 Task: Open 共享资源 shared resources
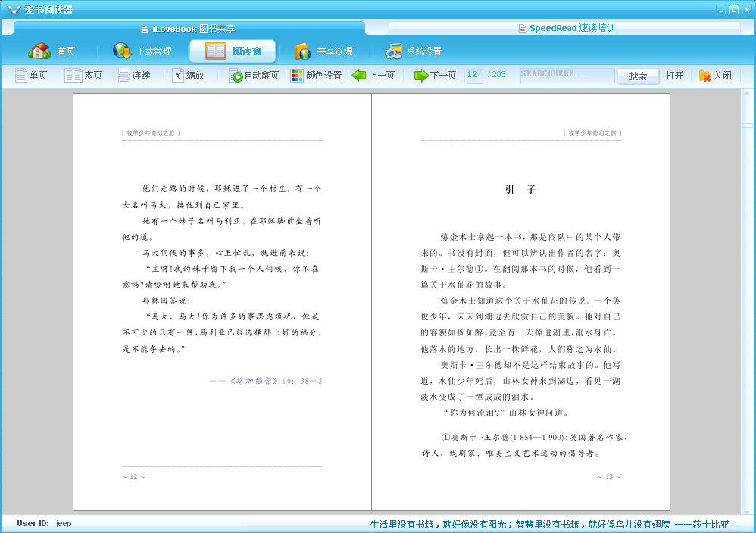(323, 51)
